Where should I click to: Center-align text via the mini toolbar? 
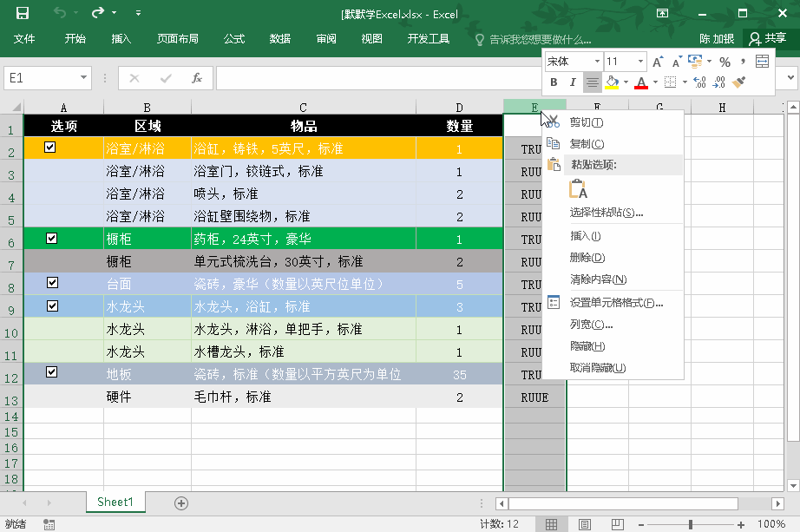pyautogui.click(x=592, y=82)
